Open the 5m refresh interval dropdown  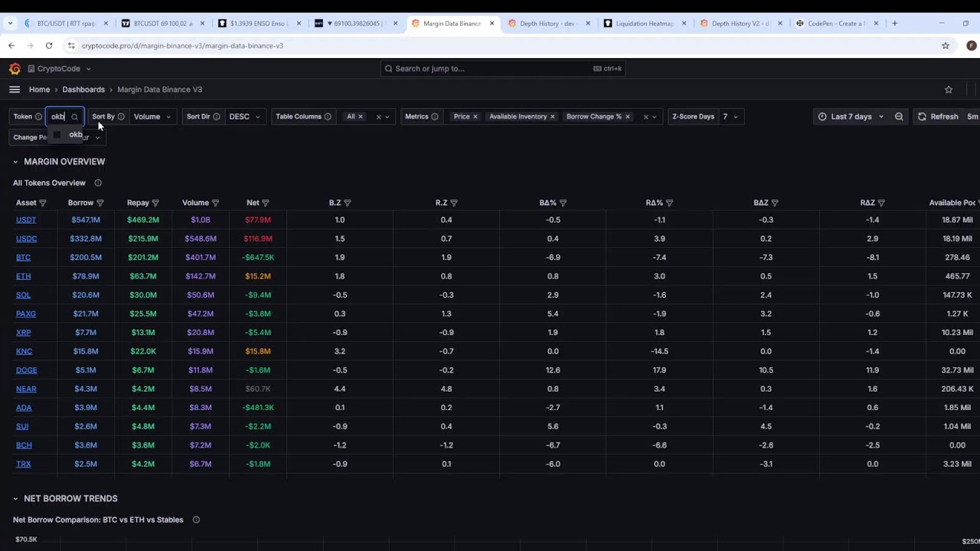(972, 117)
